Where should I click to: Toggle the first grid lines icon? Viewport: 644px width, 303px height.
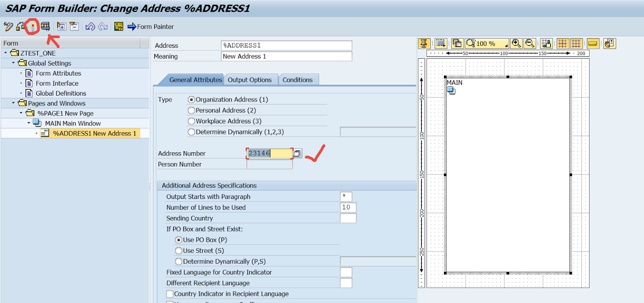(x=563, y=43)
